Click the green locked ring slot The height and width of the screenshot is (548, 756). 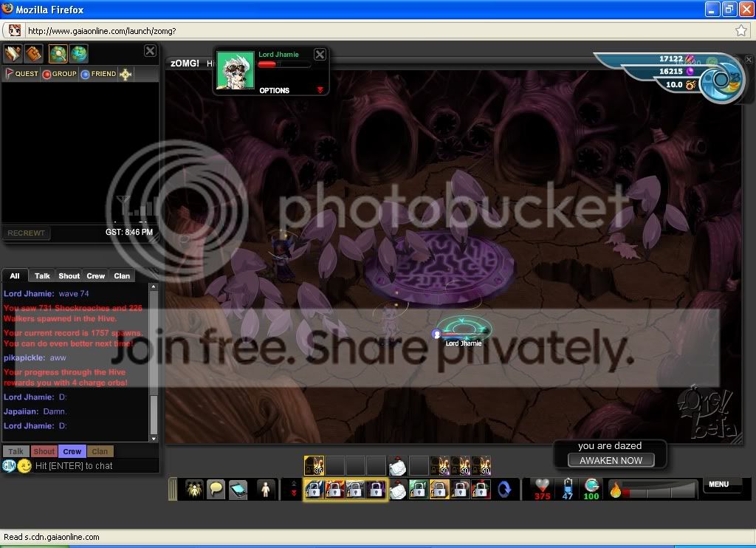coord(419,490)
